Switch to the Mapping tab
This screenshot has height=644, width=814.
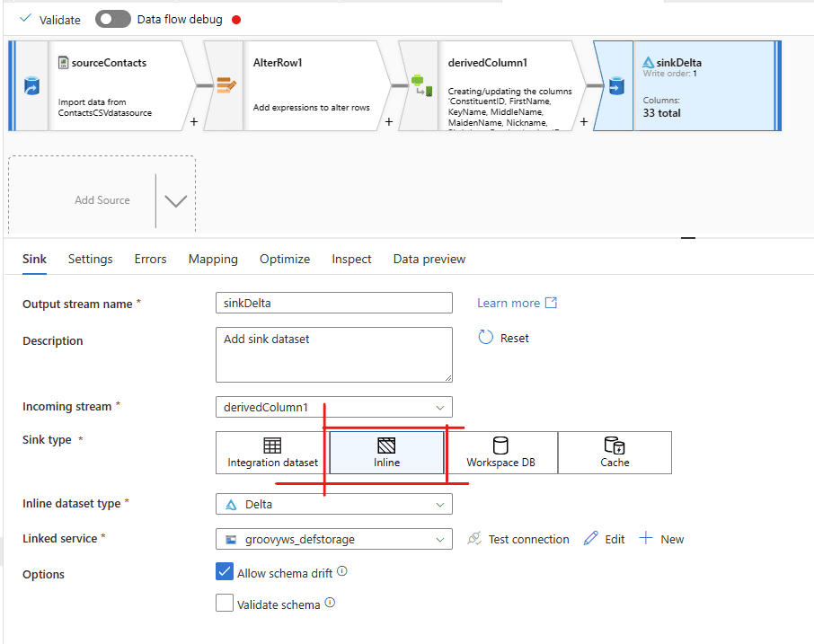[x=213, y=259]
